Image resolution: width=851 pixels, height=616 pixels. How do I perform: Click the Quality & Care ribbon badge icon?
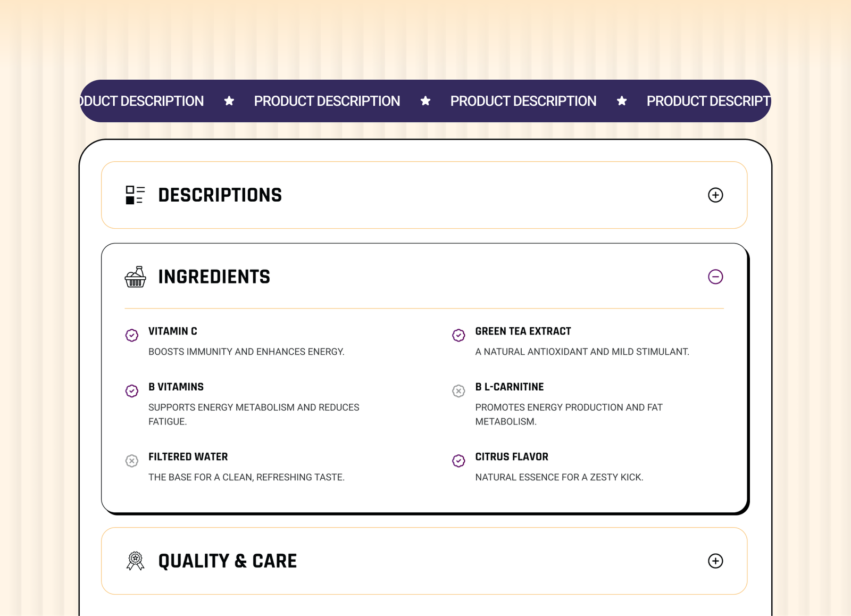pos(136,561)
